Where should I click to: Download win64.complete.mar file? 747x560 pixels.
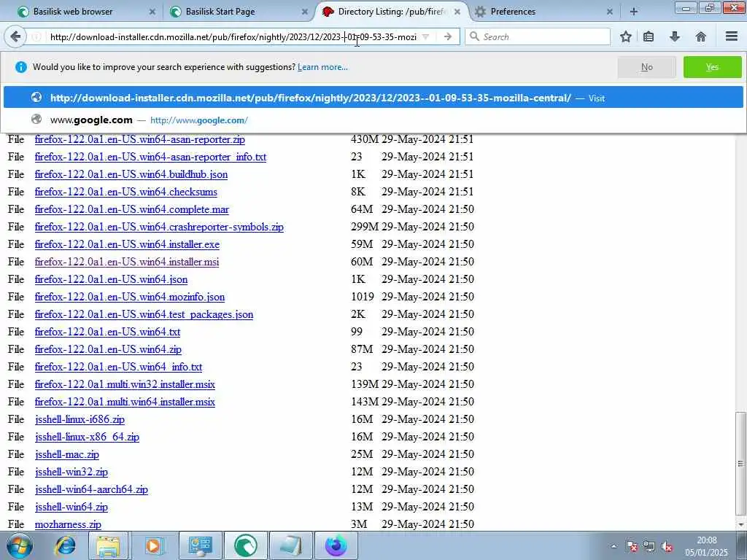[132, 209]
